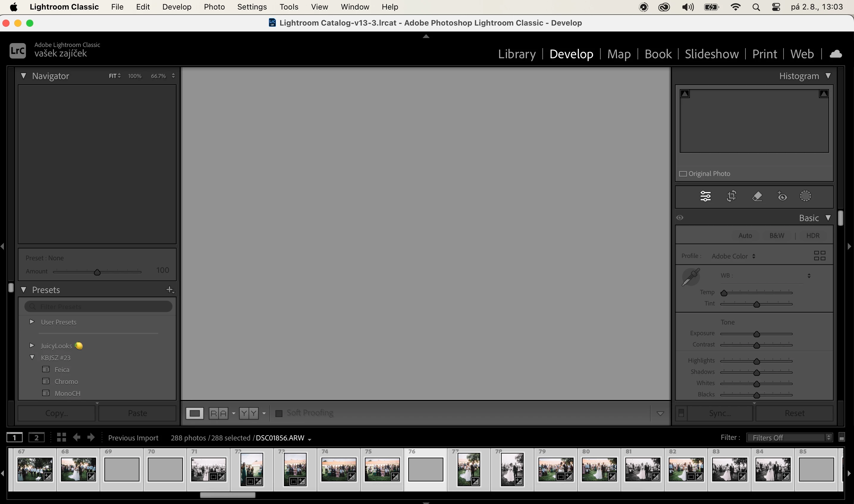Switch to Grid view icon in filmstrip bar
This screenshot has height=504, width=854.
[x=62, y=437]
